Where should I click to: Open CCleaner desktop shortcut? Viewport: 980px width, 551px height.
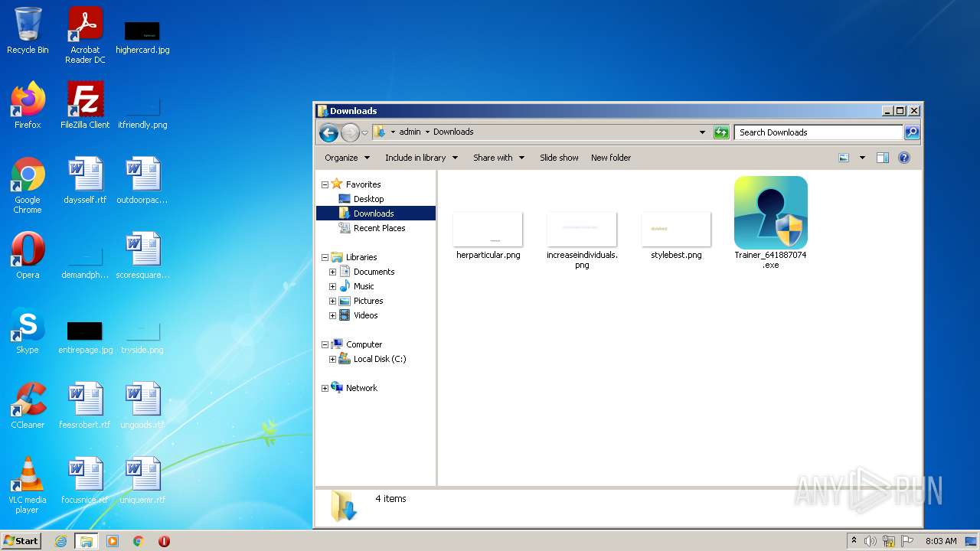28,405
